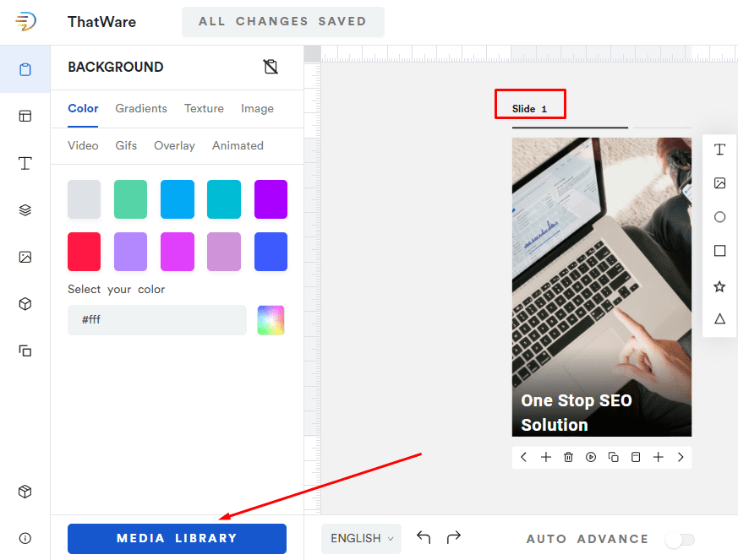
Task: Switch to the Texture tab
Action: coord(204,109)
